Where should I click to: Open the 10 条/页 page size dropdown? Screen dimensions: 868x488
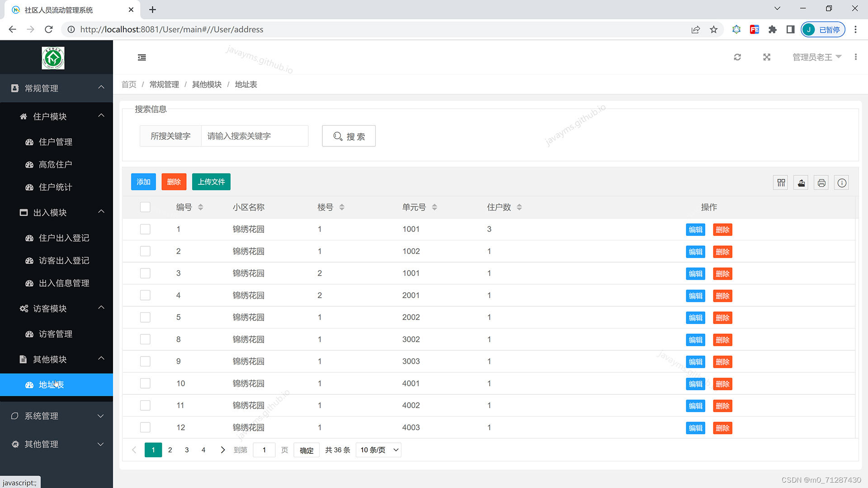(378, 450)
